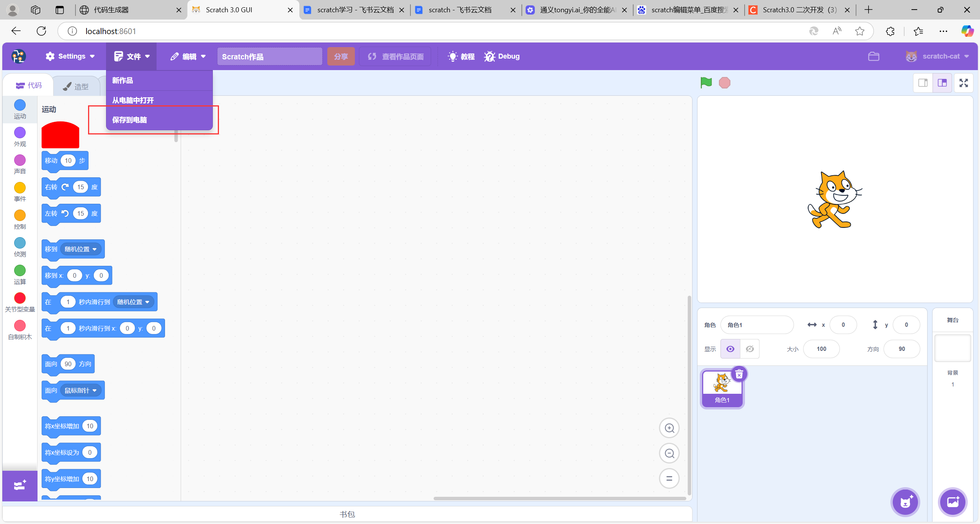
Task: Click the 教程 tutorials button
Action: [461, 56]
